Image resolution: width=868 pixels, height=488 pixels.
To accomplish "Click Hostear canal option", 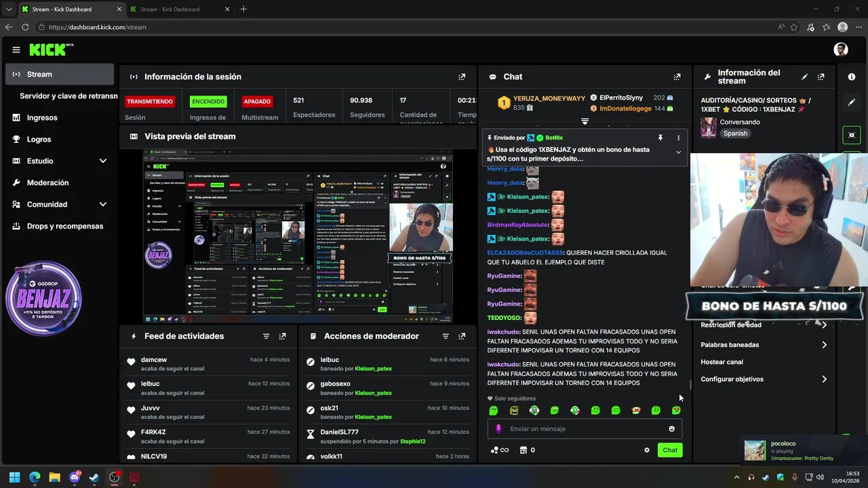I will (x=722, y=362).
